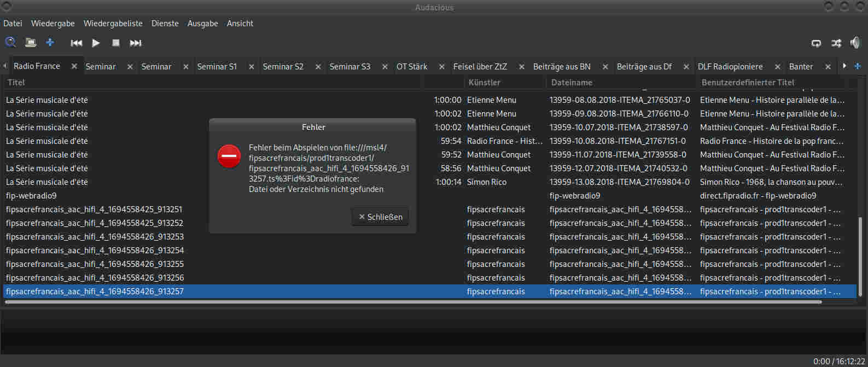Click the horizontal playlist scrollbar
868x367 pixels.
[413, 302]
